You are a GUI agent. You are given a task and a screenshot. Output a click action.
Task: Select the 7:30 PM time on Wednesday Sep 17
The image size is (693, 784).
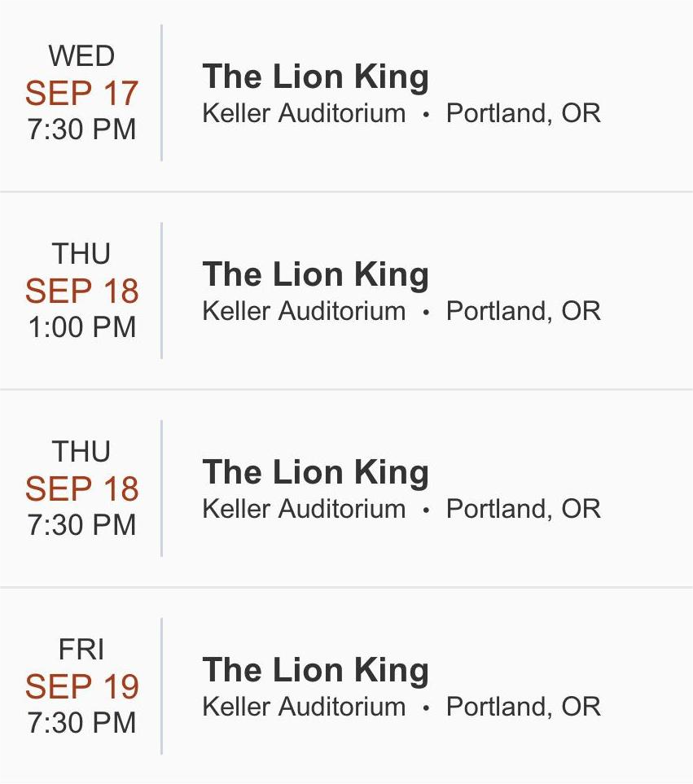(x=81, y=129)
